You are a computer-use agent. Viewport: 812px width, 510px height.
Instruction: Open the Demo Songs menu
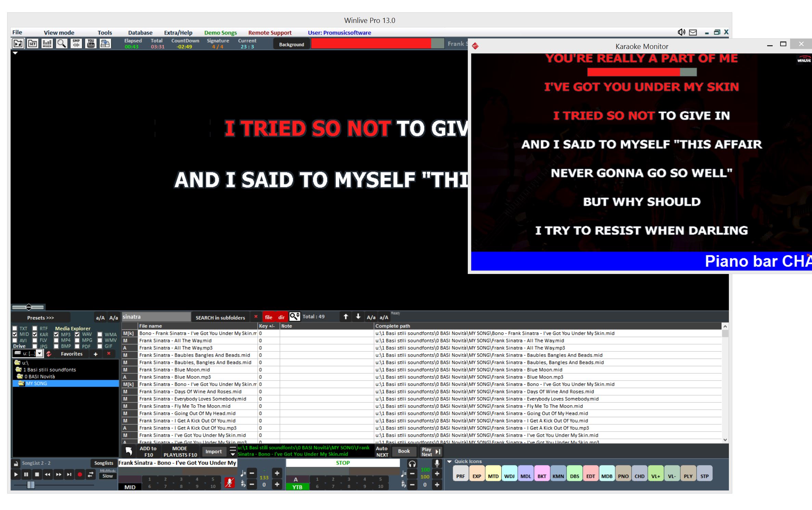pos(220,33)
